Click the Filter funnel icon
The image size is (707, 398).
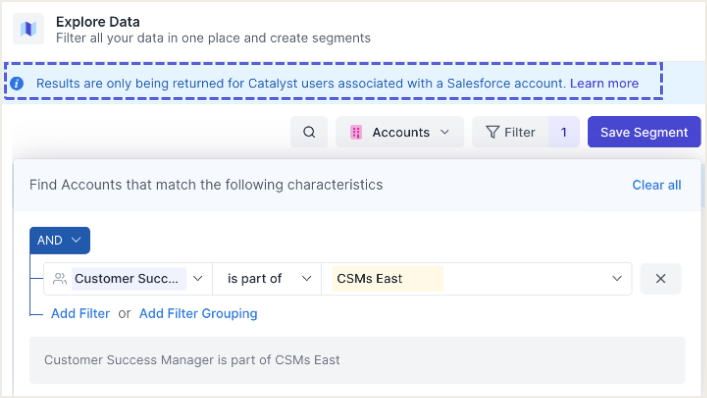[492, 132]
